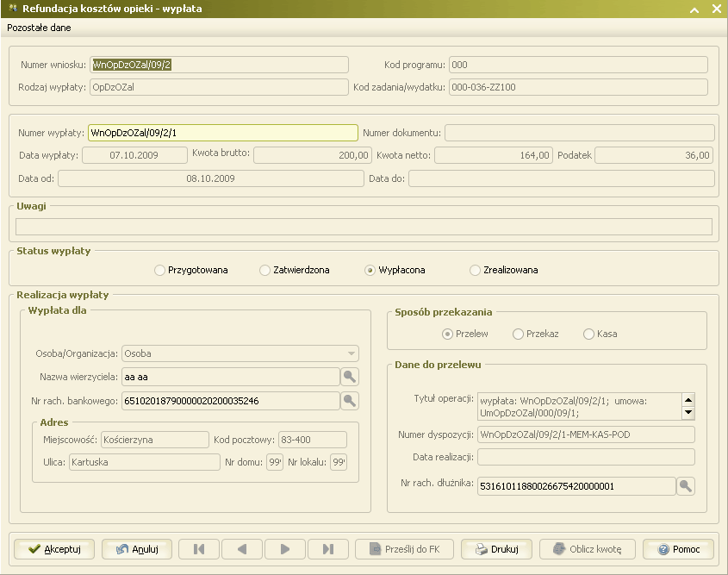Screen dimensions: 728x575
Task: Go to next record arrow
Action: [x=285, y=549]
